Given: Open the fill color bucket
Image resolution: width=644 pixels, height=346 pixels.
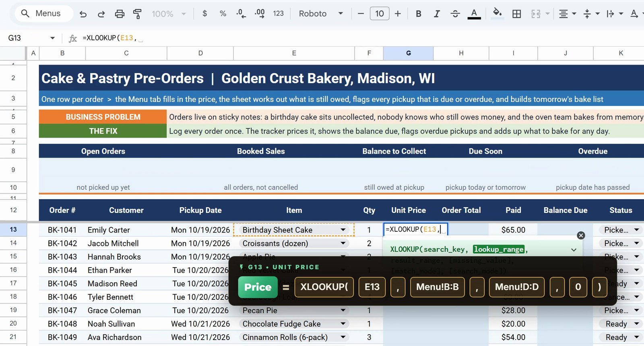Looking at the screenshot, I should (497, 14).
